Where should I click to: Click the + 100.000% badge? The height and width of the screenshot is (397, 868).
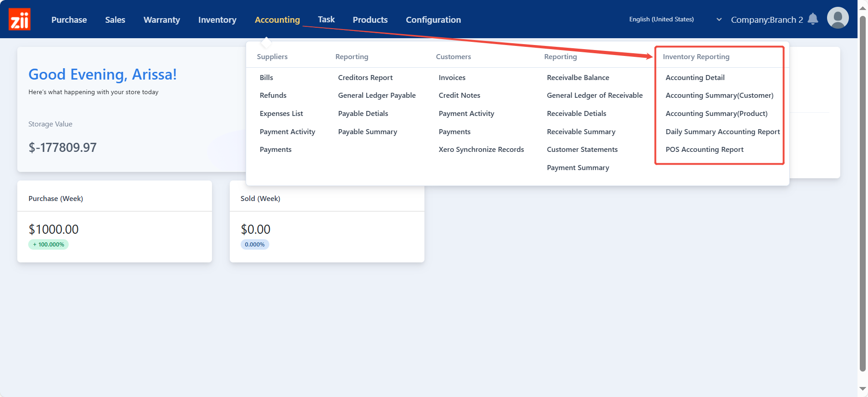[49, 244]
